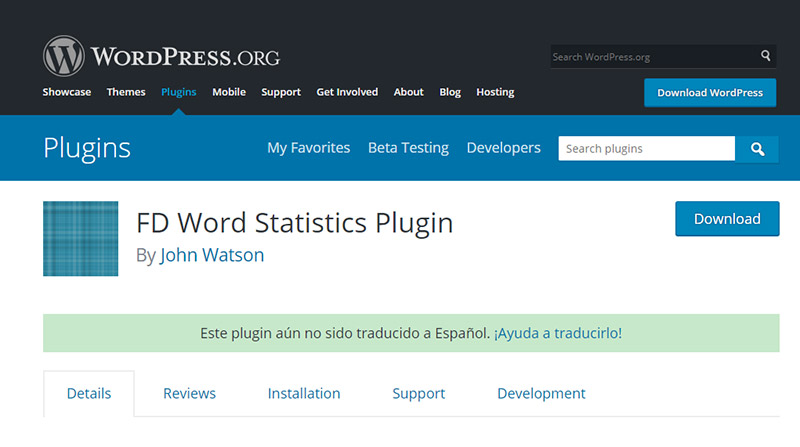Open the Beta Testing link

coord(409,148)
